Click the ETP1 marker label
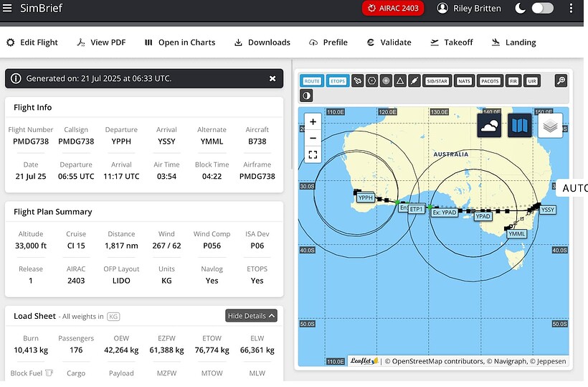 tap(416, 209)
